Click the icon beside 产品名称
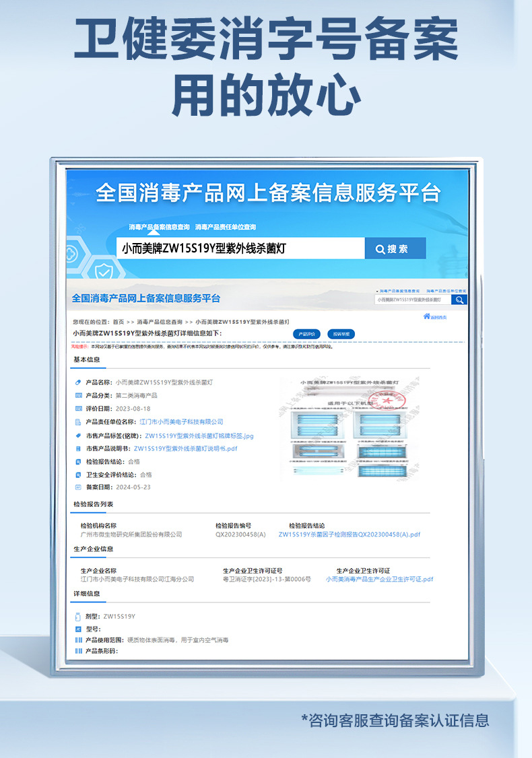 (78, 382)
